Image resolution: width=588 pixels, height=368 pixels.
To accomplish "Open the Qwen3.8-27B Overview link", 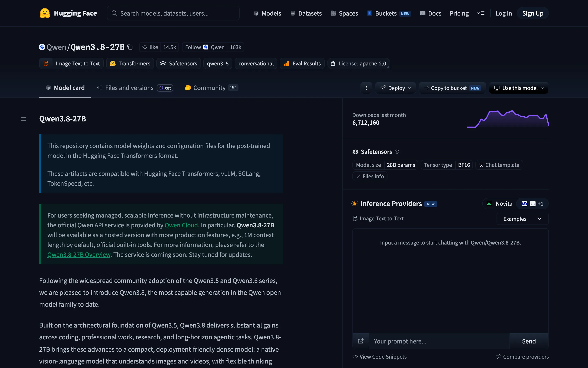I will coord(79,255).
